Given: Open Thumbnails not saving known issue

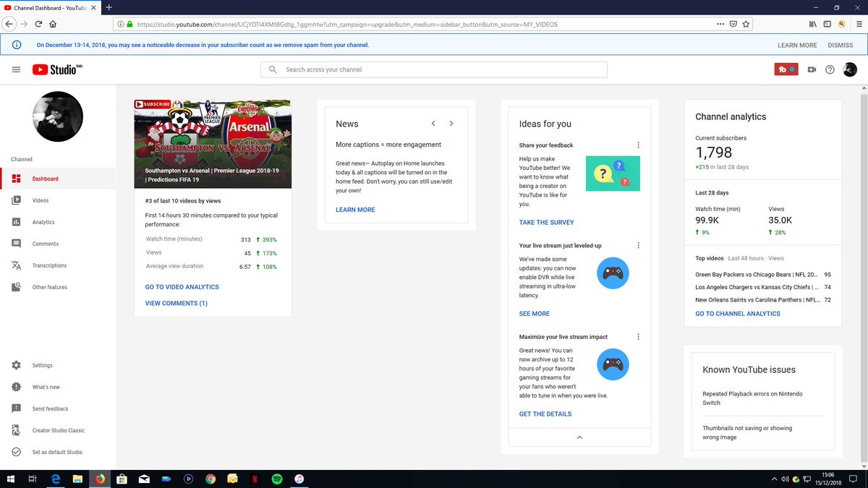Looking at the screenshot, I should (747, 432).
